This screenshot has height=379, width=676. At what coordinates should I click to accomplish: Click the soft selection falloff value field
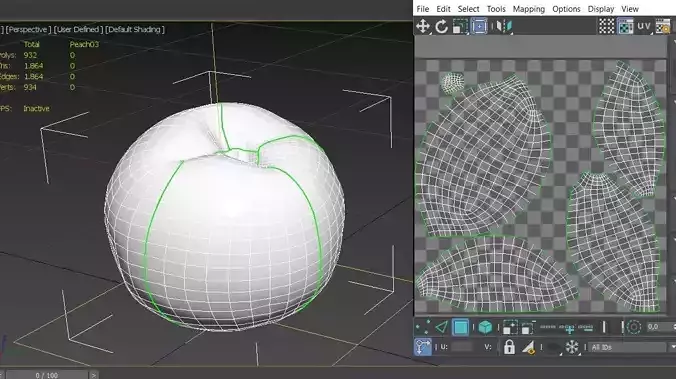659,327
